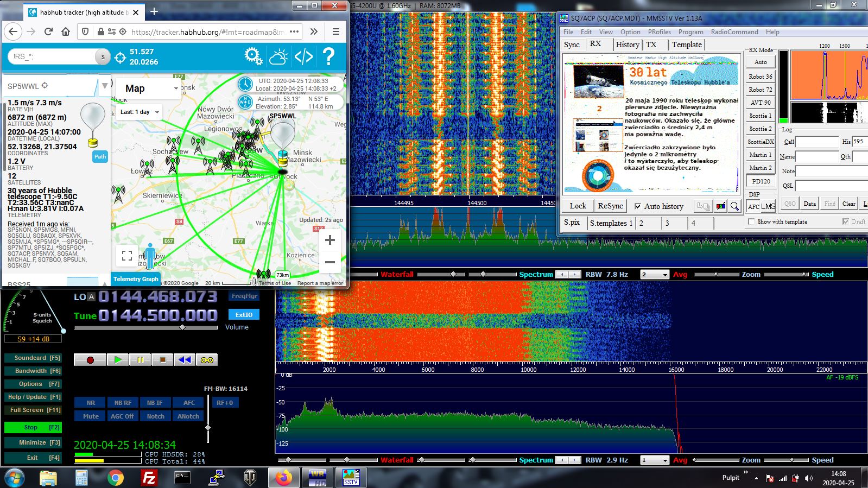Click the green play button in HDSDR
This screenshot has height=488, width=868.
pos(118,360)
